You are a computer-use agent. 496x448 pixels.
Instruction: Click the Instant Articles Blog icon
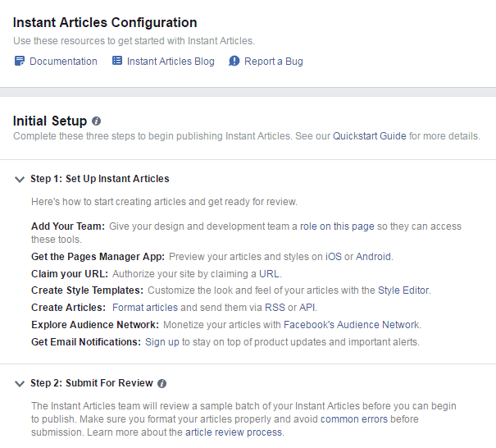click(117, 62)
